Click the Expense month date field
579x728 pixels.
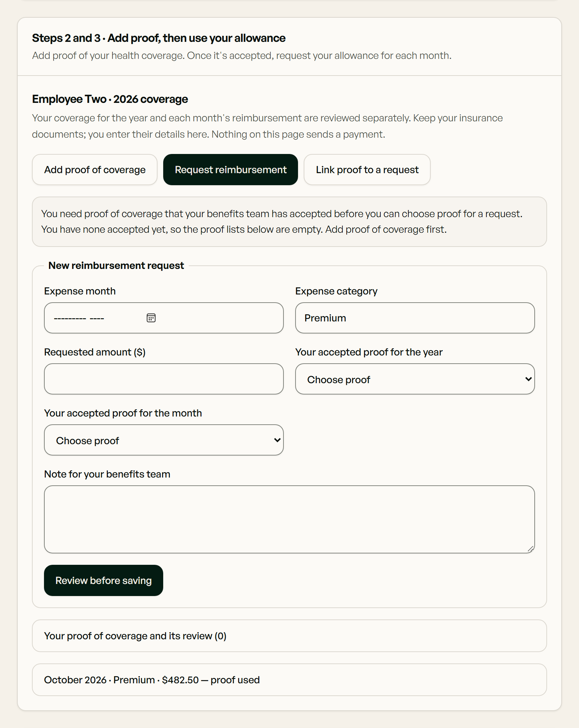[164, 318]
